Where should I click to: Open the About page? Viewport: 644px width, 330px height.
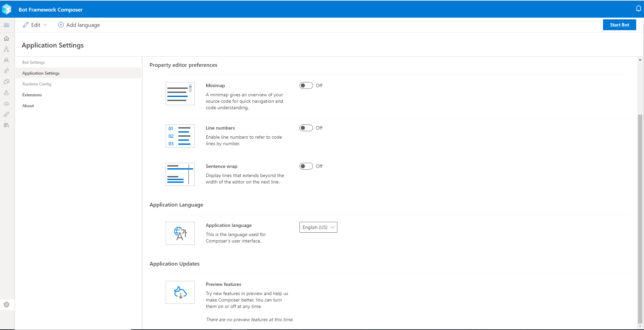tap(78, 106)
